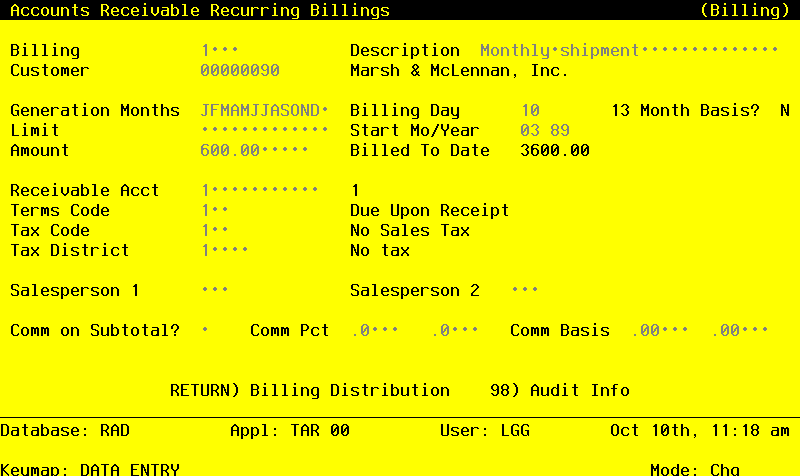Image resolution: width=800 pixels, height=476 pixels.
Task: Click the 13 Month Basis? label
Action: (685, 110)
